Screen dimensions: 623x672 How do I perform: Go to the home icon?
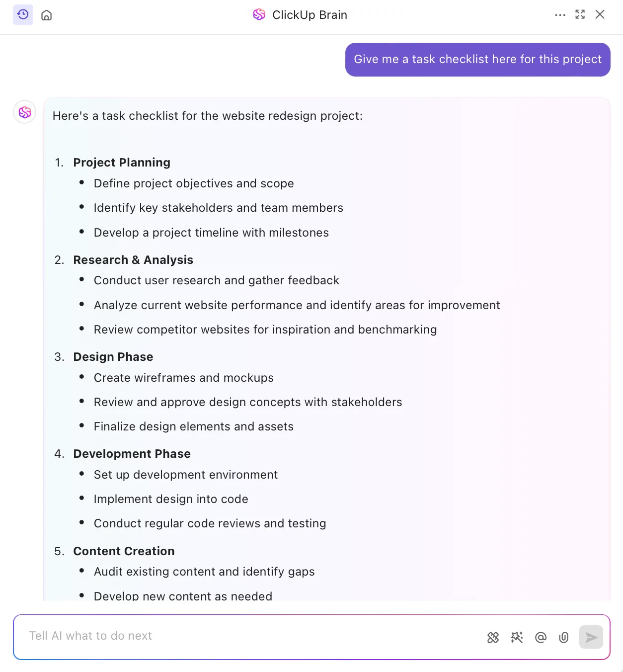point(47,15)
